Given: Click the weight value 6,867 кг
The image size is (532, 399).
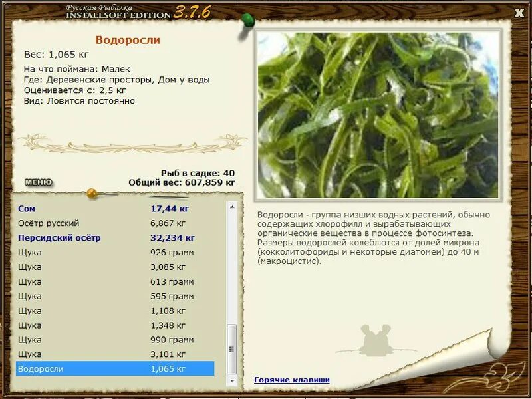Looking at the screenshot, I should [168, 223].
